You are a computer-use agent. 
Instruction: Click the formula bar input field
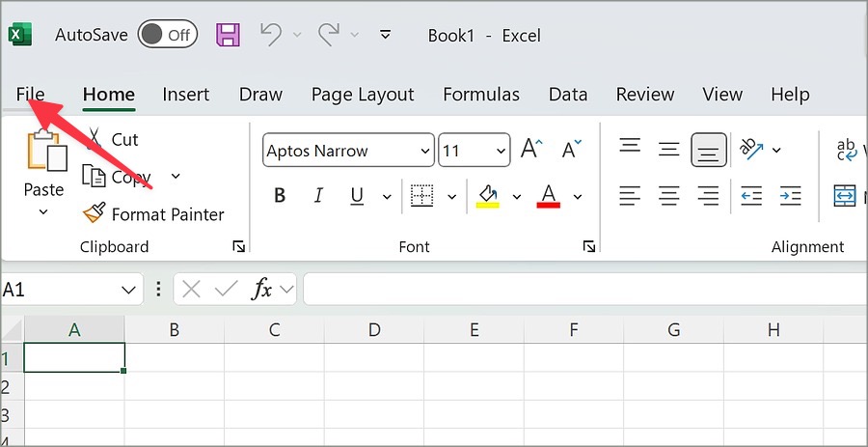point(579,289)
